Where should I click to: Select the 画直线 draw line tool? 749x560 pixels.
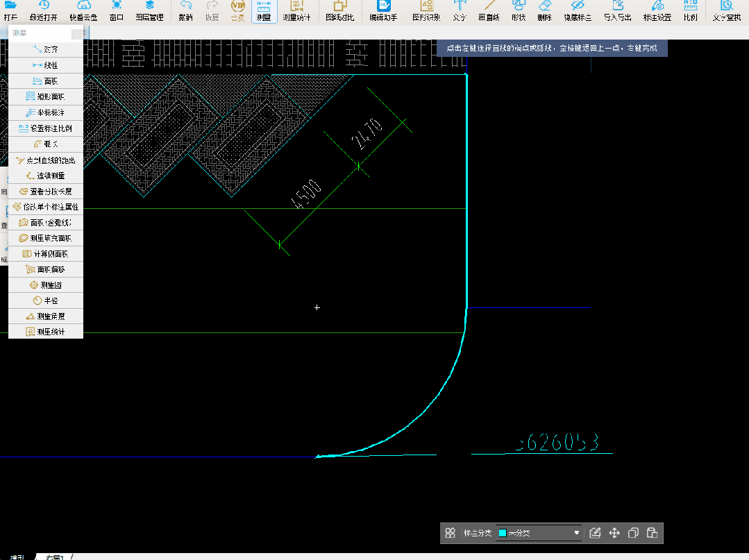pyautogui.click(x=489, y=10)
